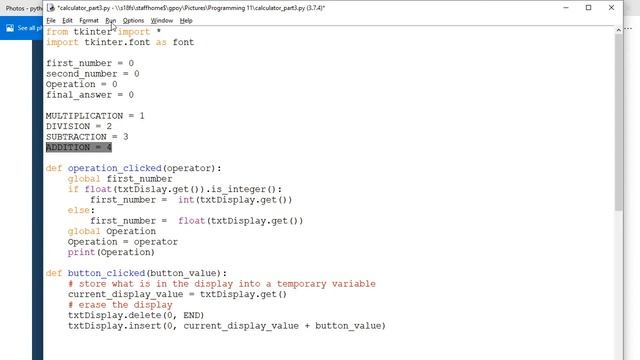The image size is (640, 360).
Task: Click 'def operation_clicked(operator):' line
Action: (x=133, y=168)
